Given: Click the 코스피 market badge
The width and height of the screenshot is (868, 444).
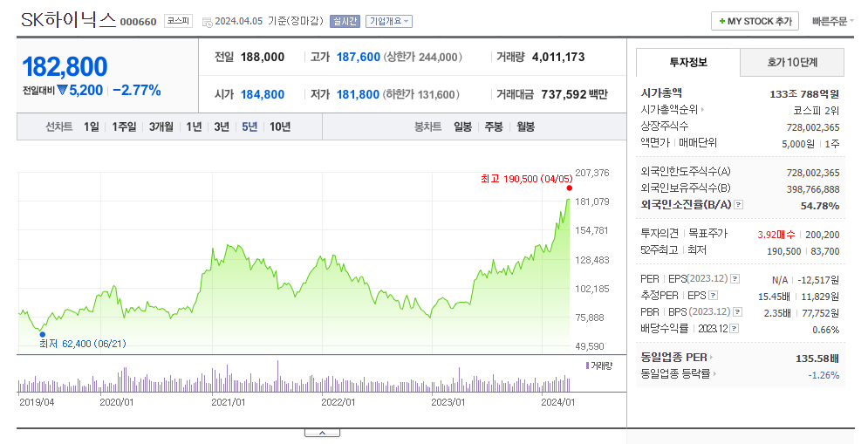Looking at the screenshot, I should [178, 21].
